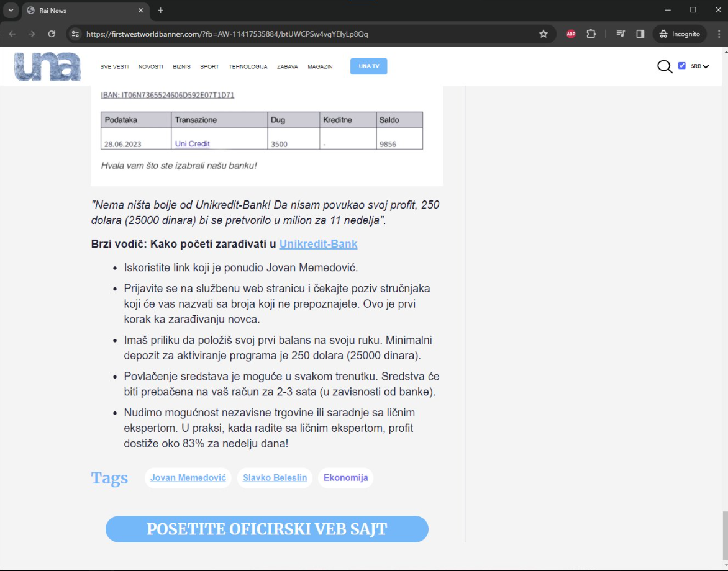The width and height of the screenshot is (728, 571).
Task: Click the Tags heading text
Action: pyautogui.click(x=109, y=478)
